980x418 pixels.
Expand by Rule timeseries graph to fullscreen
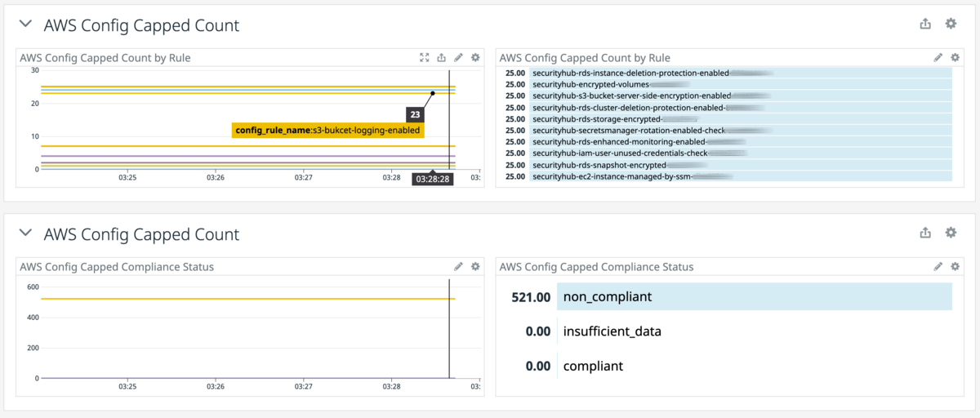click(x=425, y=57)
